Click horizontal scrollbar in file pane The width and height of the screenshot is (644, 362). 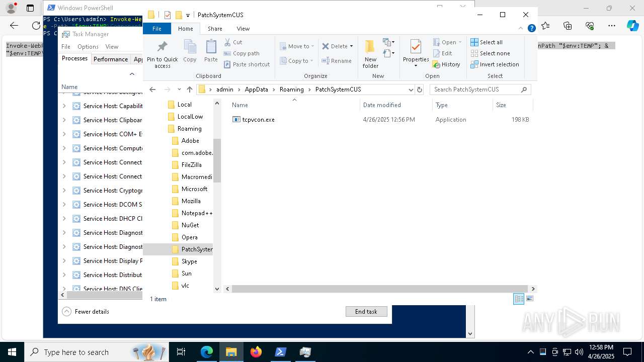tap(379, 289)
